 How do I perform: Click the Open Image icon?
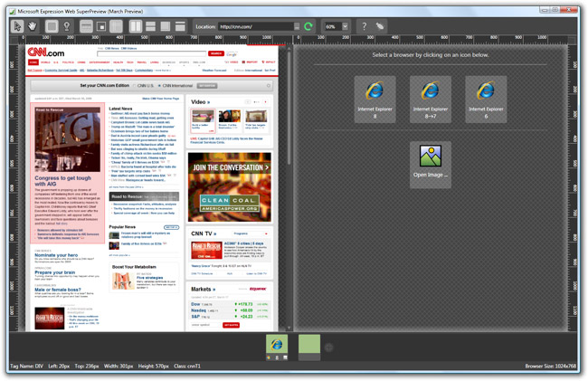point(431,164)
